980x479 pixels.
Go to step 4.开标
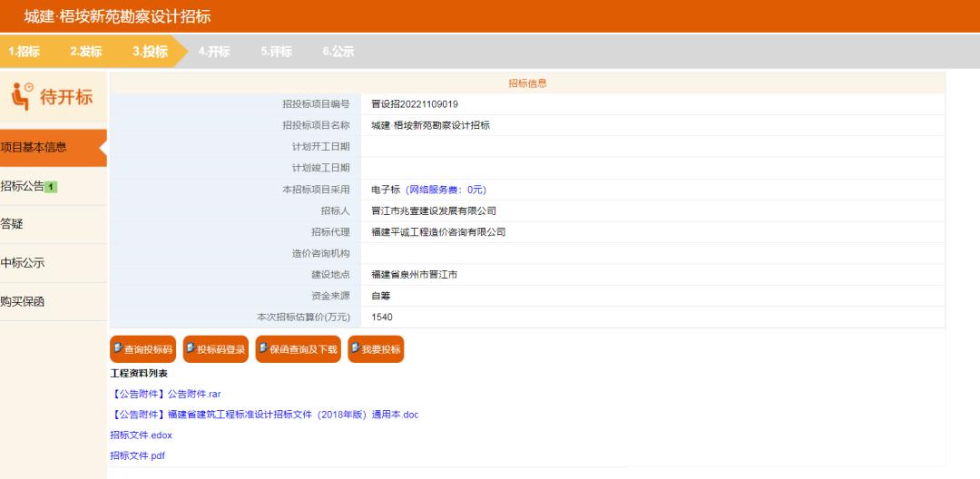[x=214, y=52]
